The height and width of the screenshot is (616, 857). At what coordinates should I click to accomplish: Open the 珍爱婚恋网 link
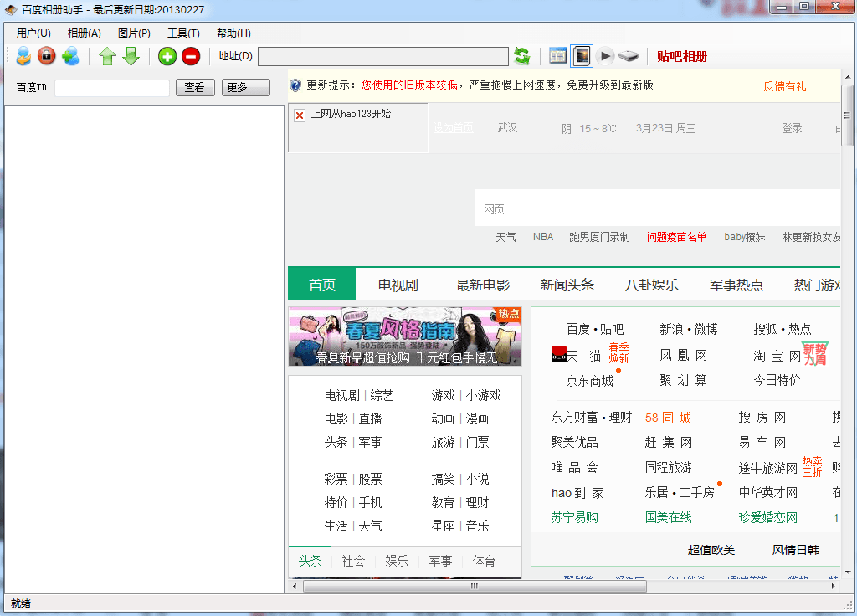(768, 517)
